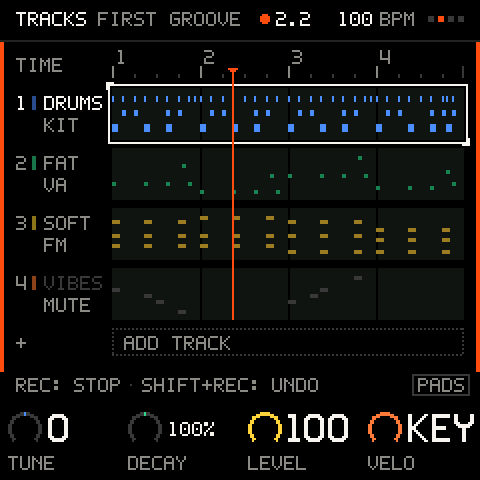Screen dimensions: 480x480
Task: Click the VA type under FAT
Action: (55, 185)
